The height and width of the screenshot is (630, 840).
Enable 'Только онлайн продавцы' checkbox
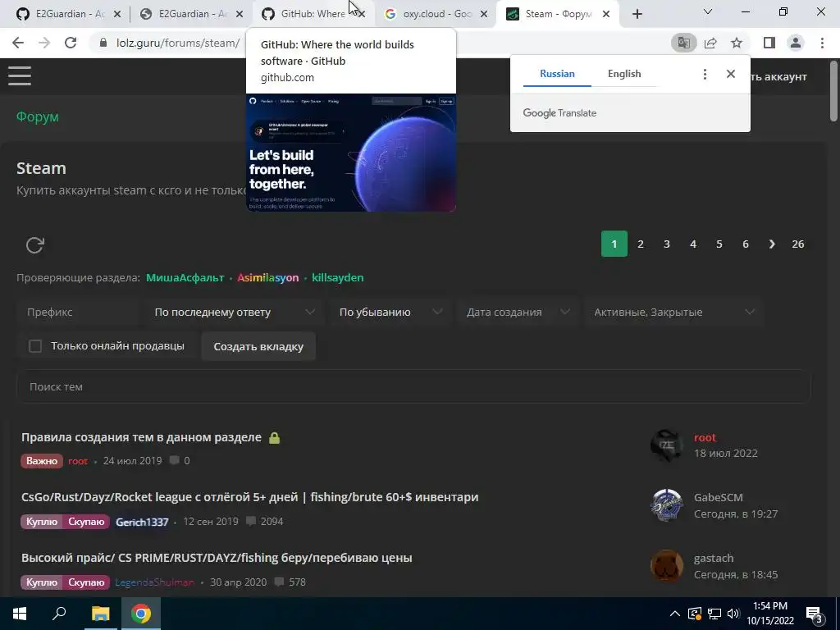(35, 346)
